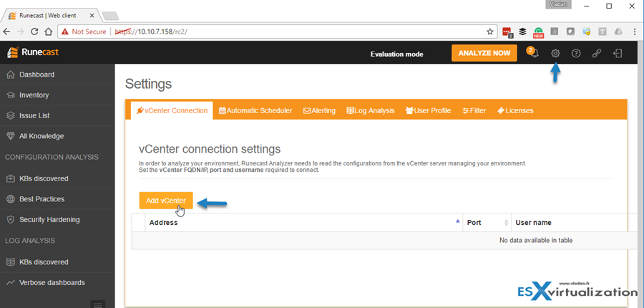This screenshot has height=308, width=644.
Task: Click the ANALYZE NOW button
Action: tap(484, 53)
